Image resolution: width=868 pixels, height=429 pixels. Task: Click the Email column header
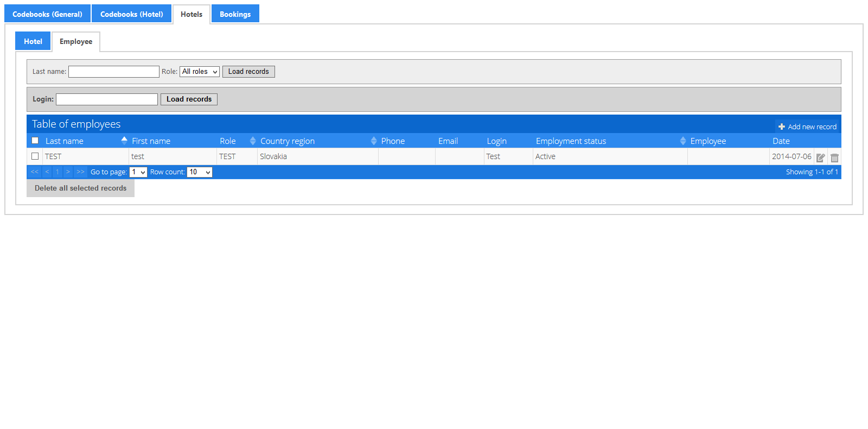click(448, 141)
